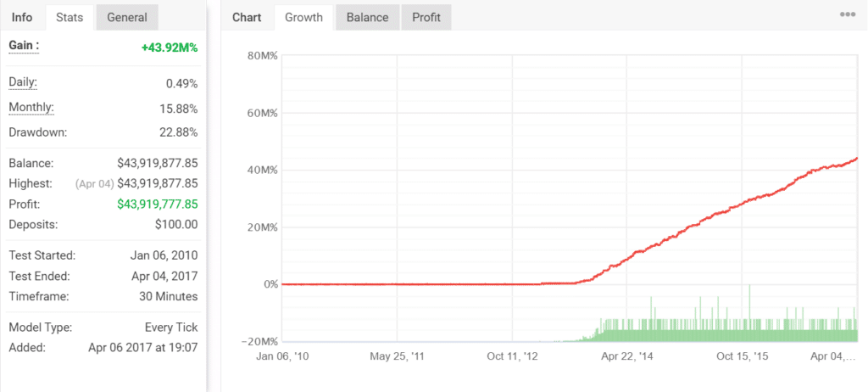Click the Chart tab header

coord(247,17)
